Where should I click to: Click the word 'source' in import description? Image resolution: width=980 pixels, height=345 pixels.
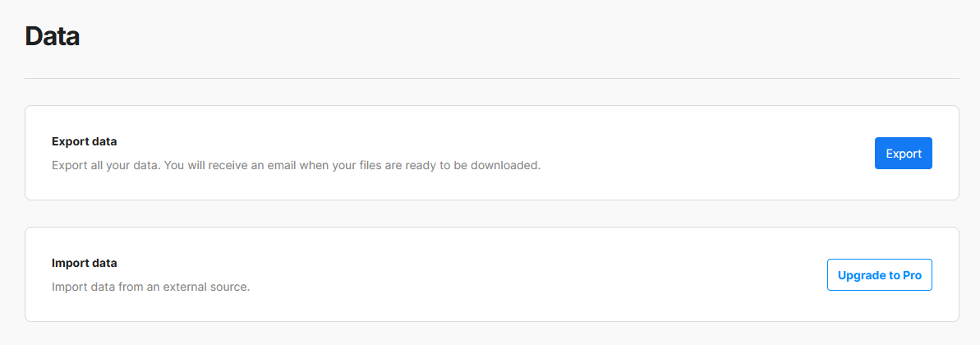pyautogui.click(x=230, y=287)
